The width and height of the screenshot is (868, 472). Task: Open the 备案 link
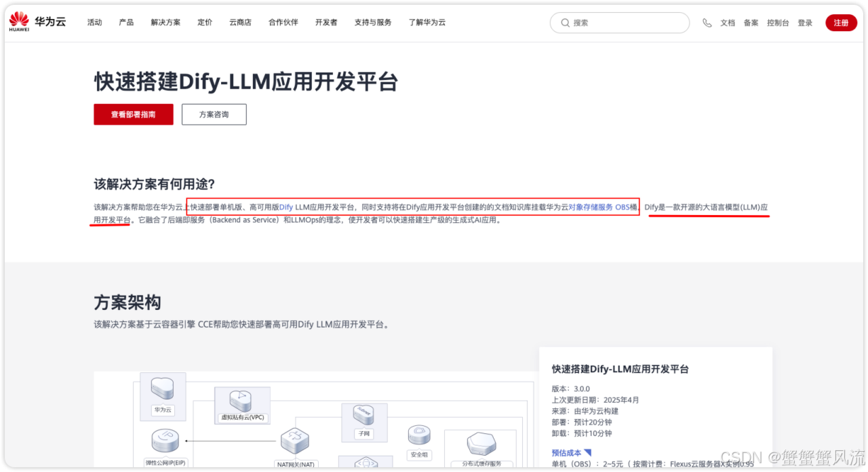[x=751, y=23]
